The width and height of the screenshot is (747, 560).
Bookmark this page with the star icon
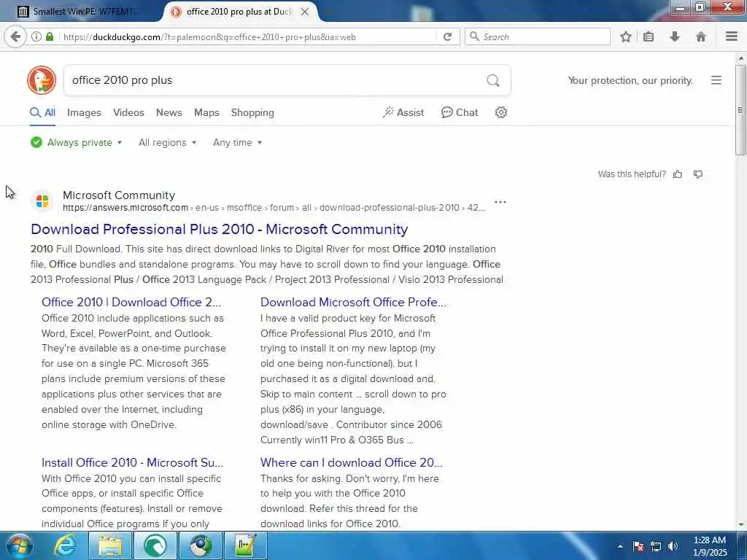pos(625,36)
